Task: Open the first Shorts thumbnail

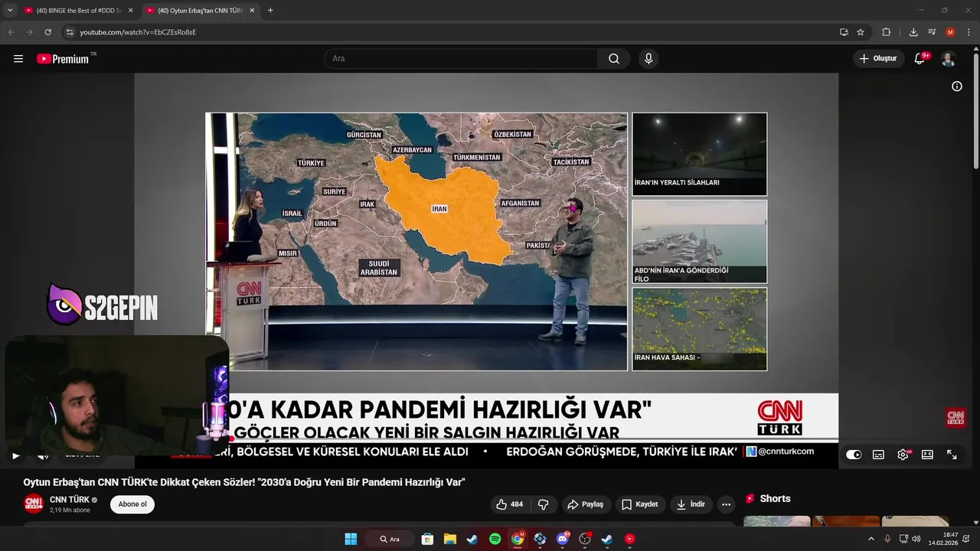Action: (776, 521)
